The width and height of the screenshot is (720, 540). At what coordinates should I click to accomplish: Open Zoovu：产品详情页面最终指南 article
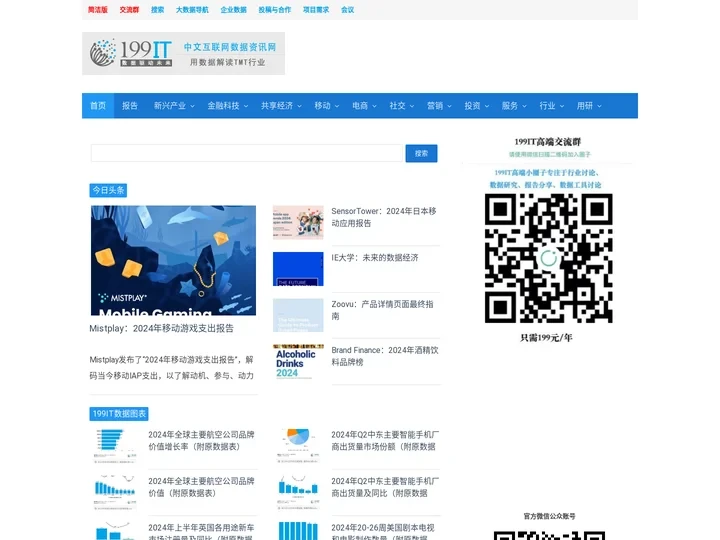click(x=382, y=310)
